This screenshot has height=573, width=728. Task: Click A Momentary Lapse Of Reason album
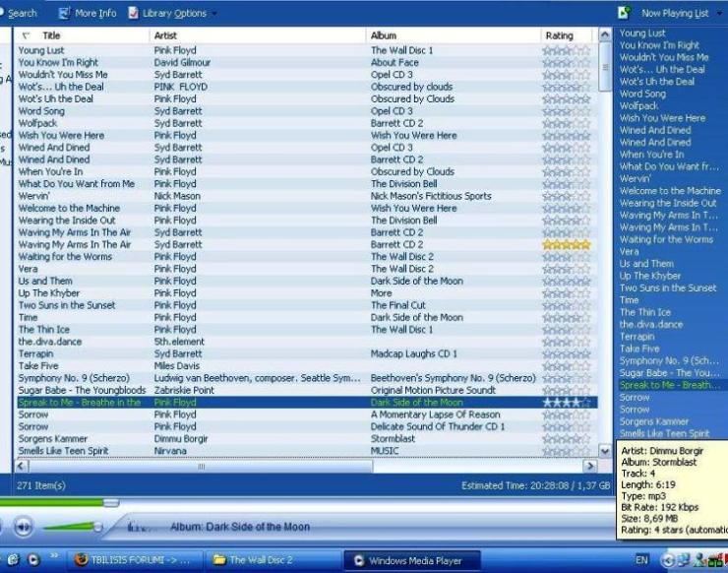(x=435, y=414)
